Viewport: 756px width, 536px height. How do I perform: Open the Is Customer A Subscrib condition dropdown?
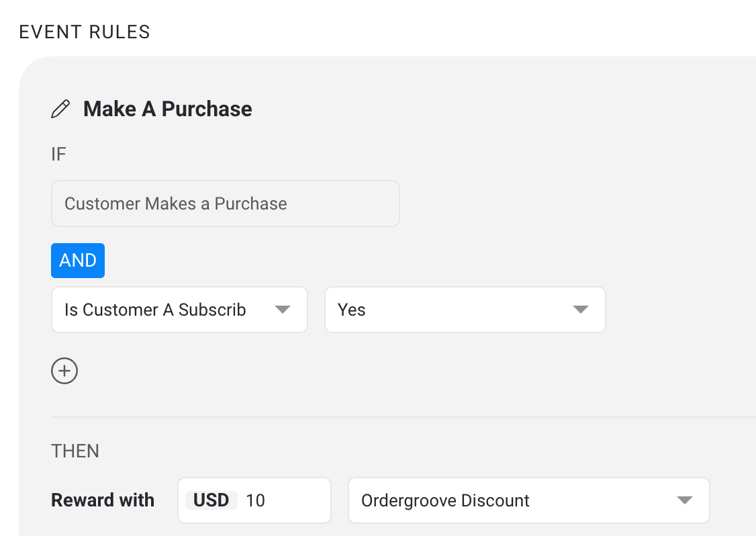click(x=179, y=310)
